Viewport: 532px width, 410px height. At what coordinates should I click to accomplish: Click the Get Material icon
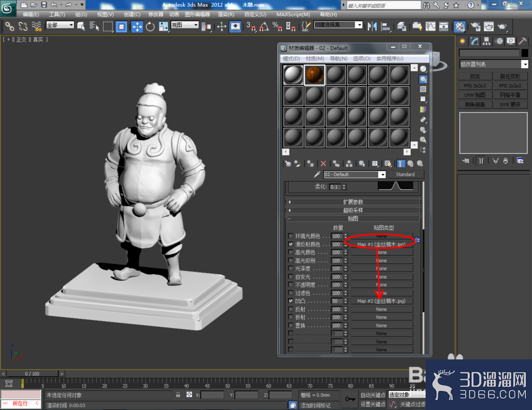[288, 163]
